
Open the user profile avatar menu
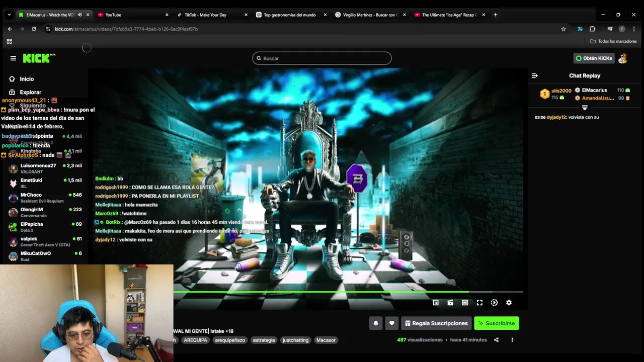click(x=623, y=58)
